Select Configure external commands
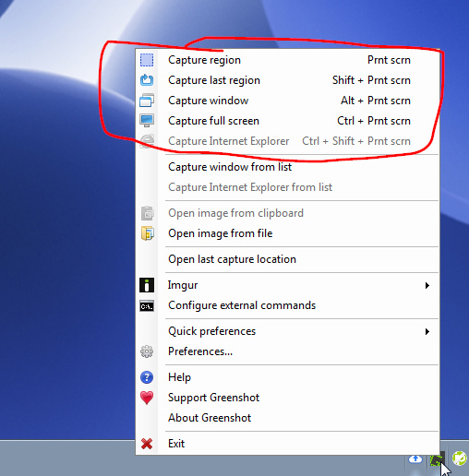 tap(287, 305)
